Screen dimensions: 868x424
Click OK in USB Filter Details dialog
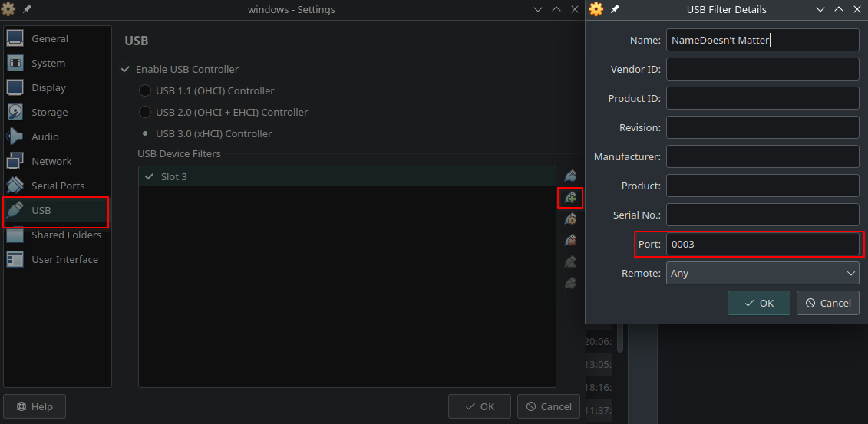(759, 303)
